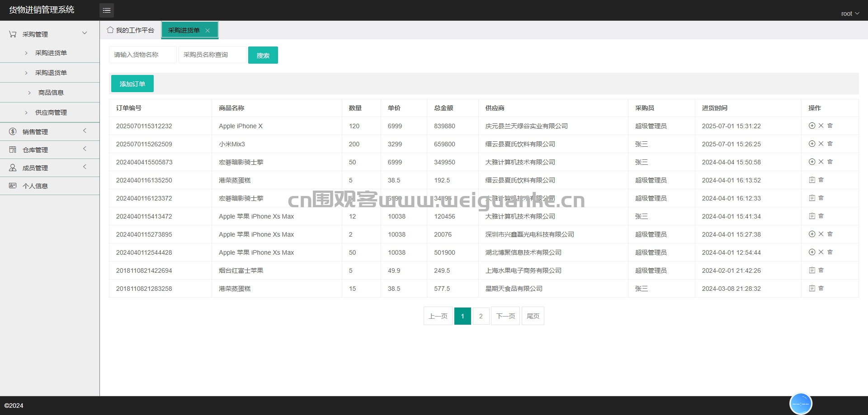The height and width of the screenshot is (415, 868).
Task: Delete the 小米Mix3 order via trash icon
Action: point(830,144)
